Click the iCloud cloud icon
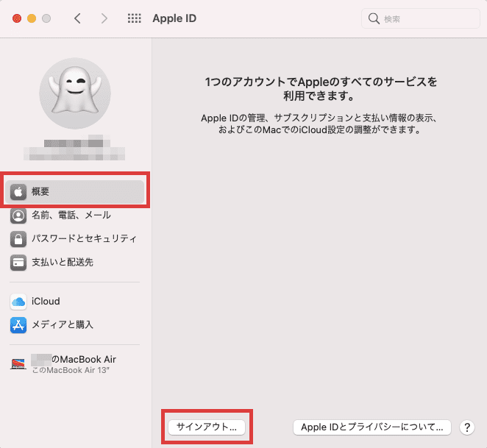 [18, 302]
